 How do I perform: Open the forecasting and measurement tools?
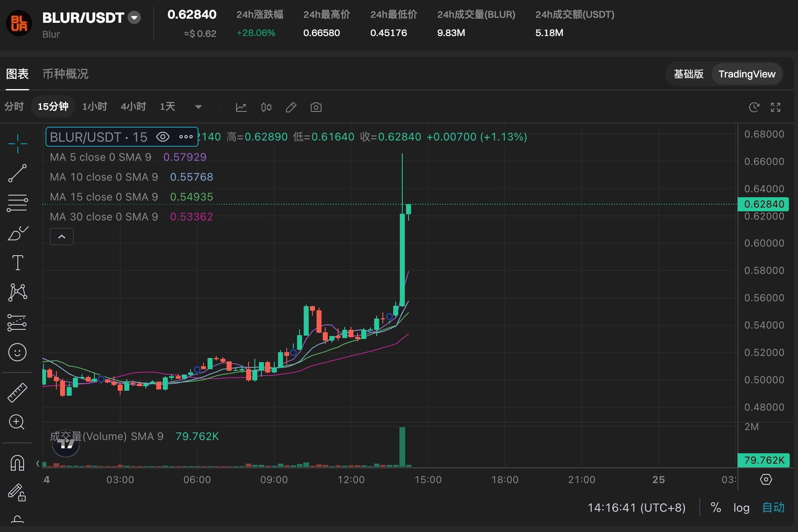pyautogui.click(x=17, y=322)
